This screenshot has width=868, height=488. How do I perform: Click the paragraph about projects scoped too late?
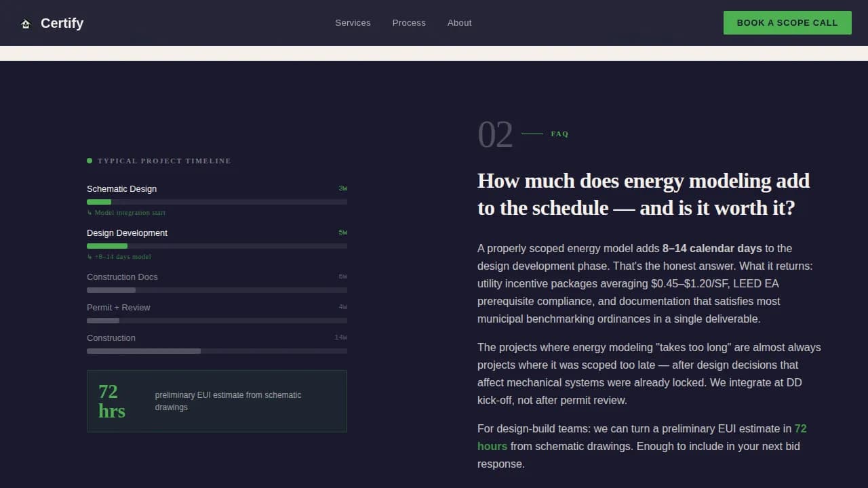[x=649, y=373]
